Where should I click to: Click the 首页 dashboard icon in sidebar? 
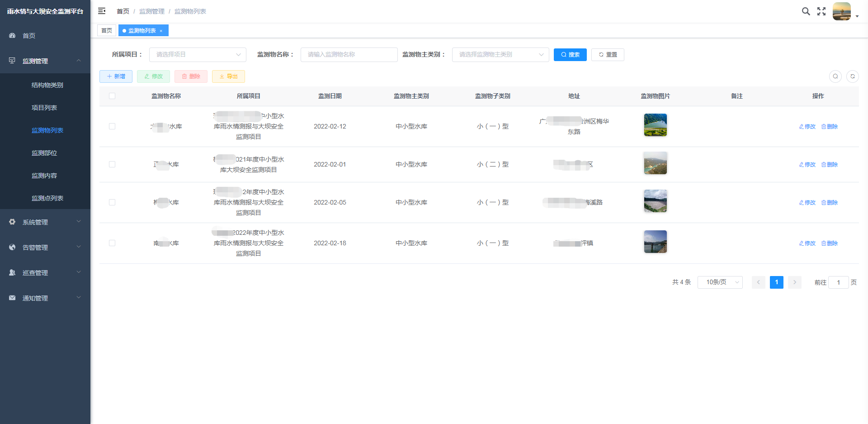click(x=13, y=36)
